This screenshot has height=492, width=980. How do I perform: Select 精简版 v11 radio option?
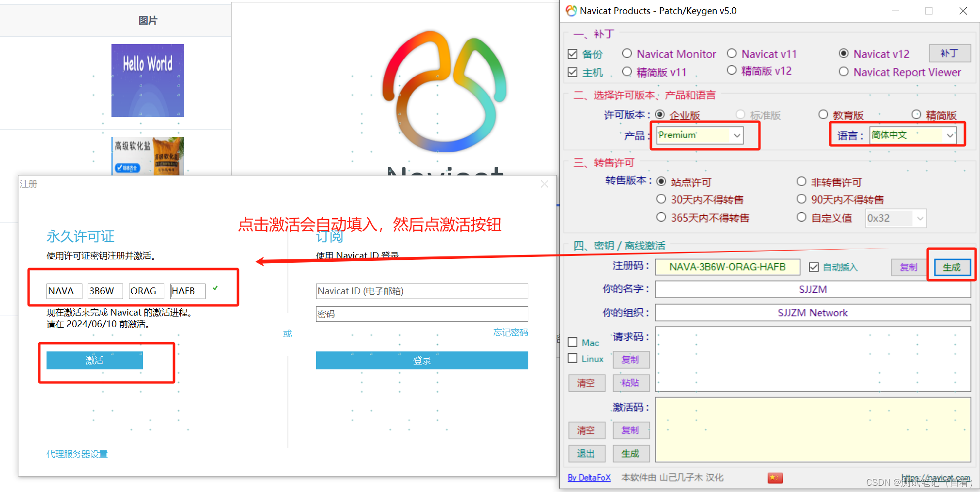click(x=627, y=72)
